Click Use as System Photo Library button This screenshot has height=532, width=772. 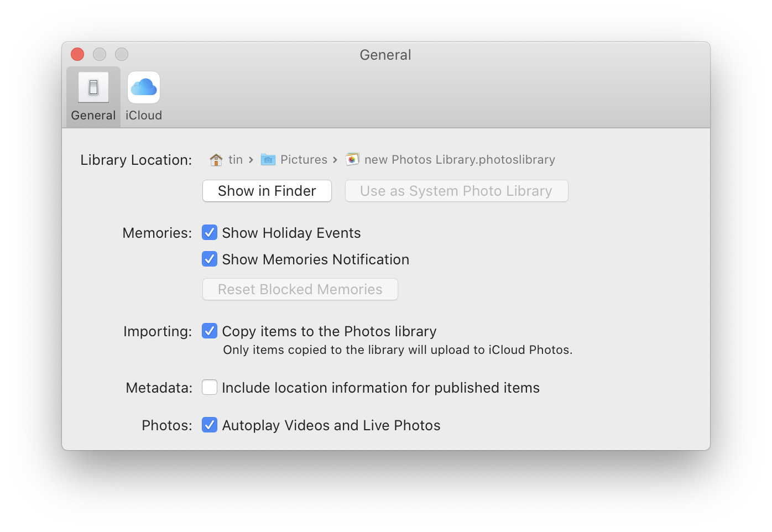457,191
